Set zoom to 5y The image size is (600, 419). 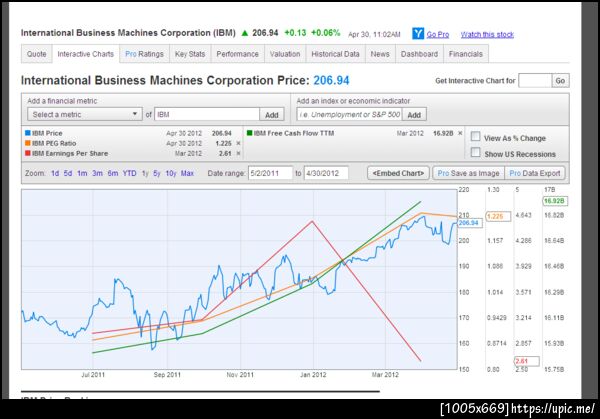coord(157,173)
